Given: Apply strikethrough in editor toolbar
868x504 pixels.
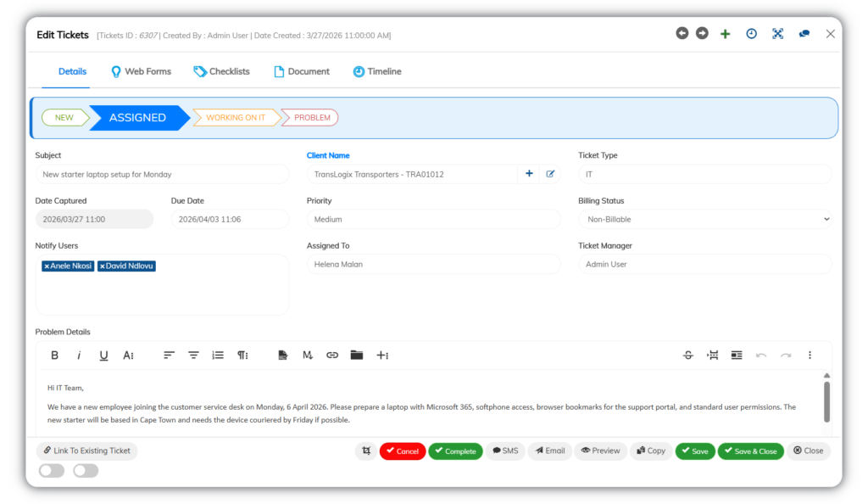Looking at the screenshot, I should 688,356.
